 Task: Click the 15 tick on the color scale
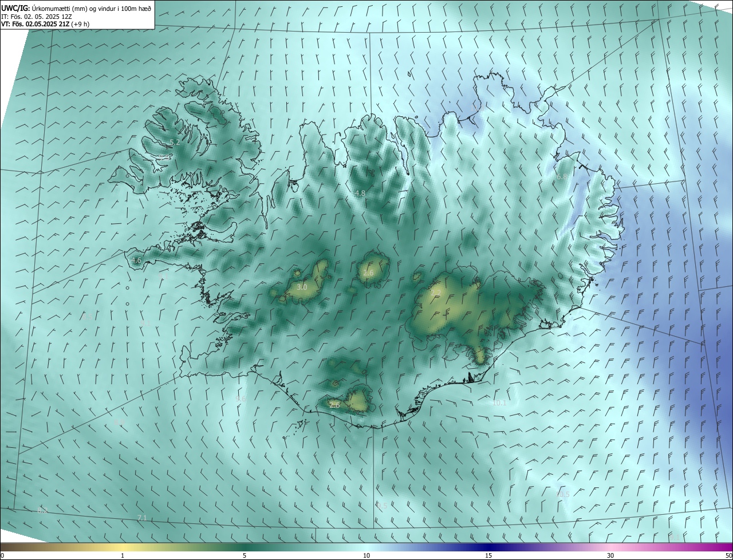488,555
